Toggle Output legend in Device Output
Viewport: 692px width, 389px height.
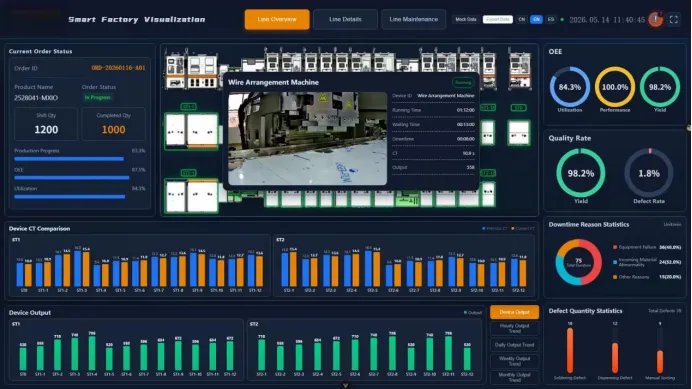tap(473, 313)
